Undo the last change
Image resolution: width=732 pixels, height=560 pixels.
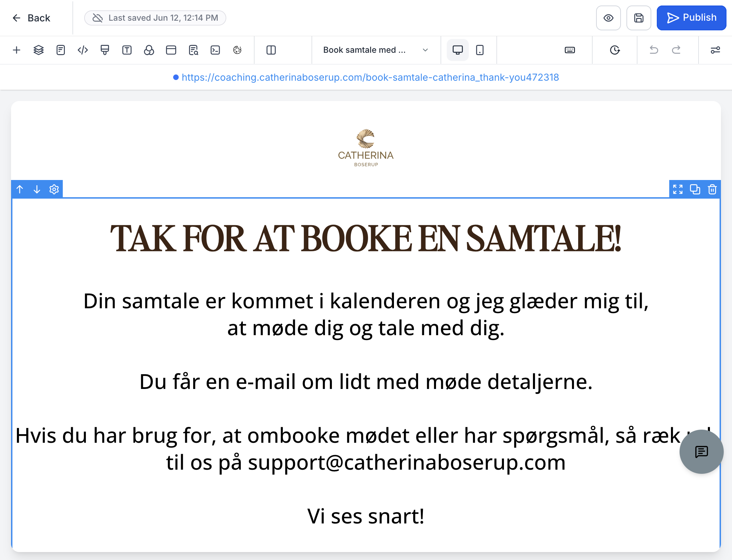tap(654, 50)
